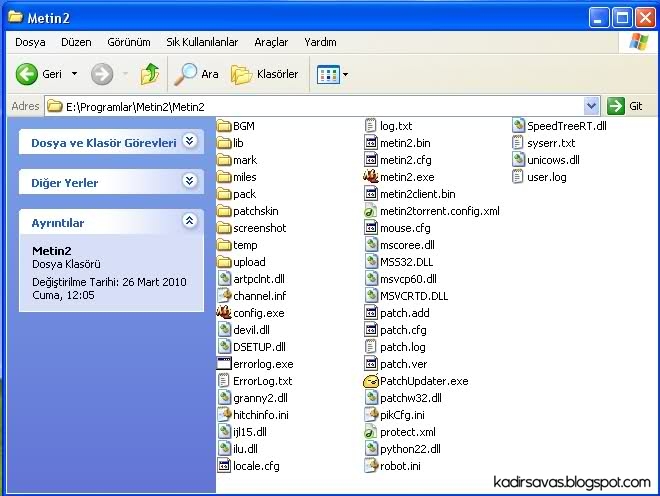Open the Geri back history dropdown arrow
Viewport: 660px width, 496px height.
point(75,74)
